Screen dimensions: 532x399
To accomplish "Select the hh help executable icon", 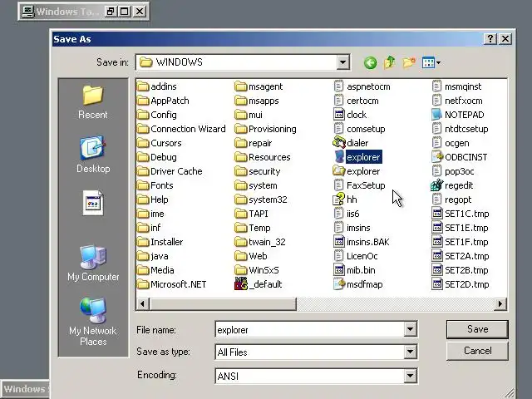I will pos(338,199).
